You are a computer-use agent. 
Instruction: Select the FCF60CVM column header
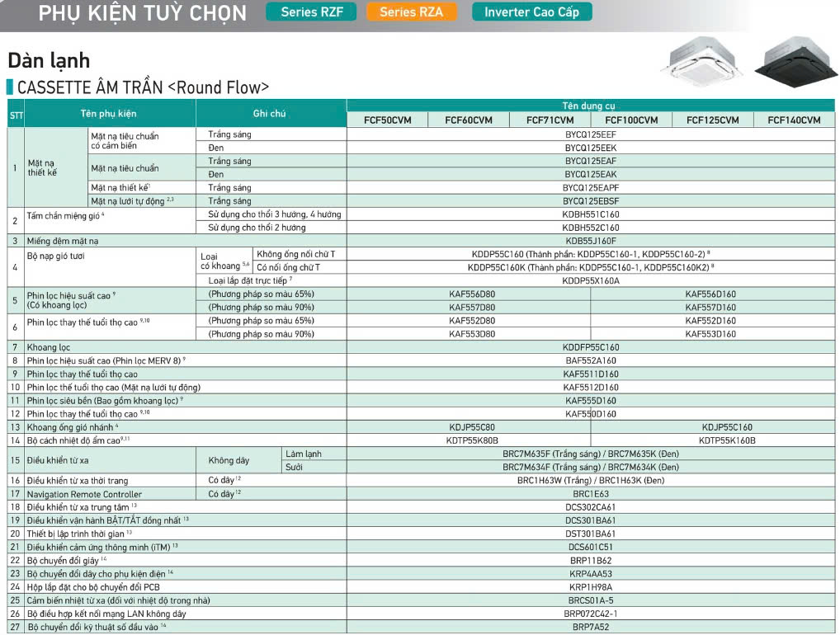[469, 120]
